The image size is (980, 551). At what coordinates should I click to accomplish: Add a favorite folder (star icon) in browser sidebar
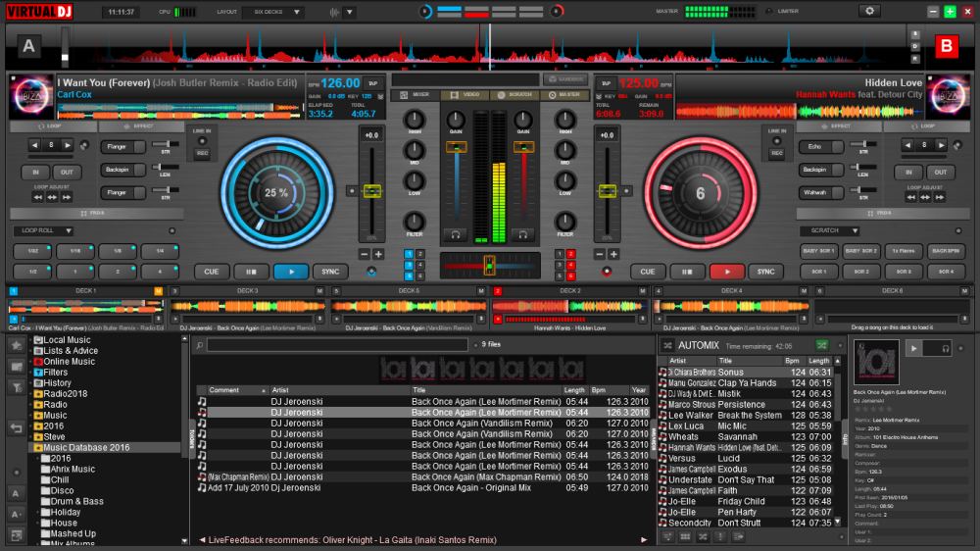(x=17, y=344)
